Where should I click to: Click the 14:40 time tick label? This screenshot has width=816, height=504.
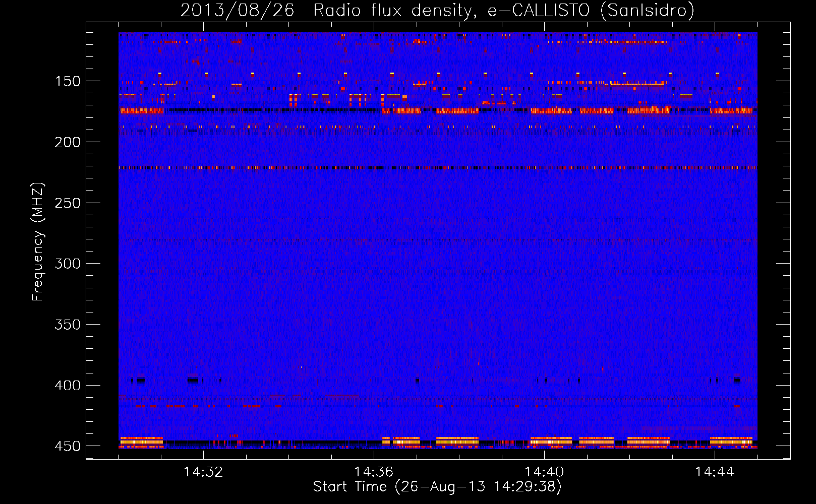coord(544,472)
